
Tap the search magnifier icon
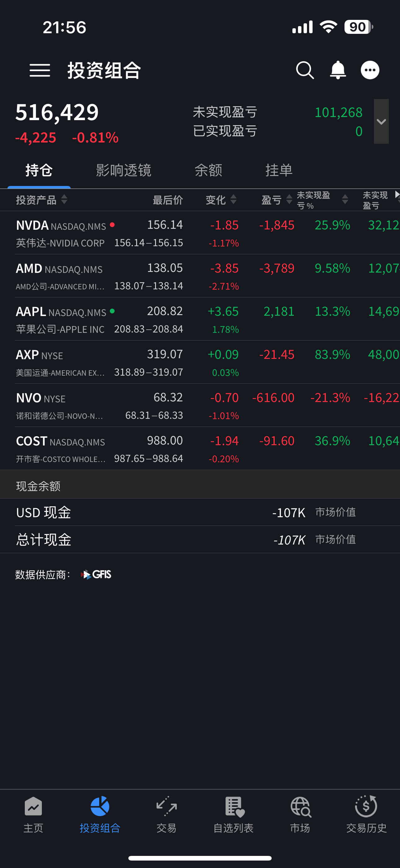pos(305,70)
